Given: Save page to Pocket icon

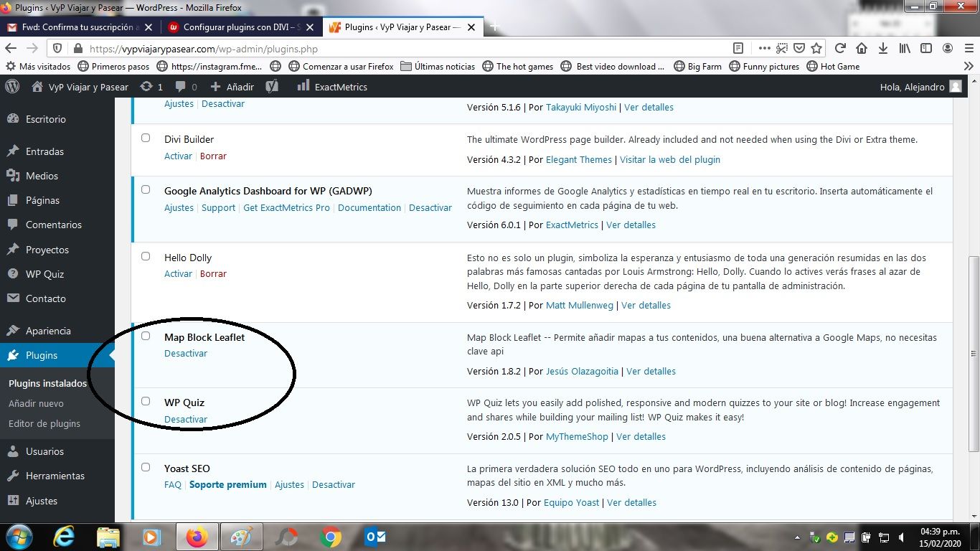Looking at the screenshot, I should coord(799,48).
